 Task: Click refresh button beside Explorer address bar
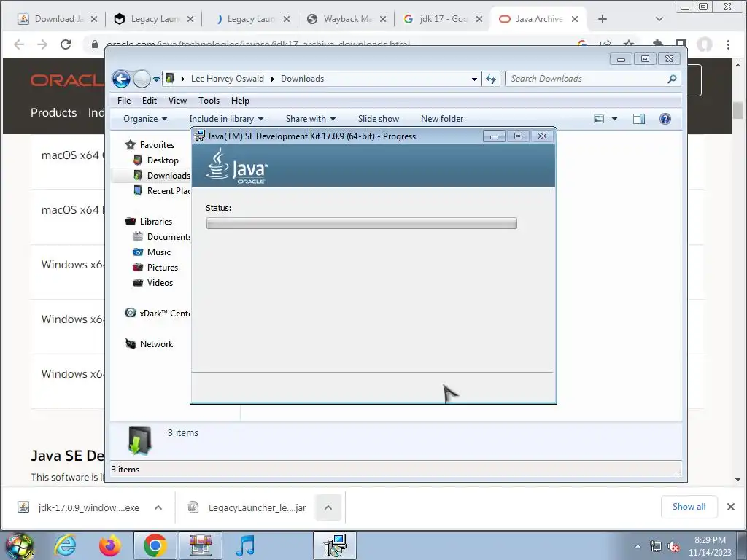pyautogui.click(x=491, y=79)
